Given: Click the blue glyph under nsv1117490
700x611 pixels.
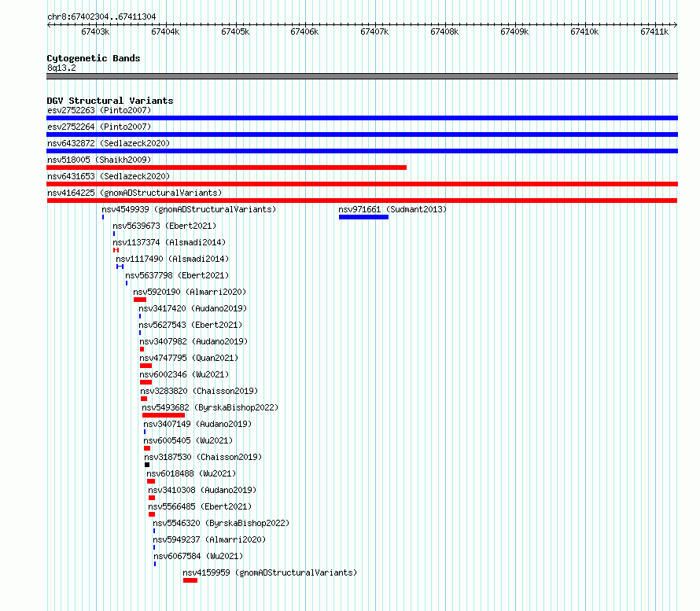Looking at the screenshot, I should coord(120,267).
